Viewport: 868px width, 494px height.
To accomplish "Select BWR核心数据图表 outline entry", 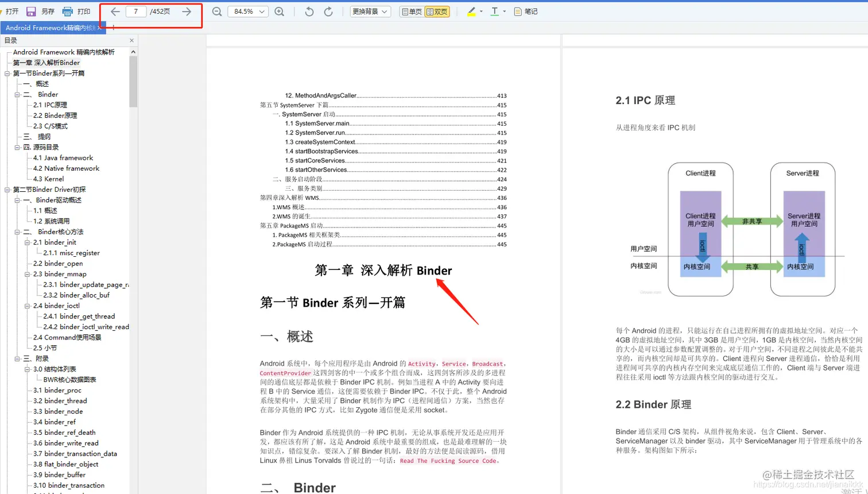I will (x=69, y=380).
